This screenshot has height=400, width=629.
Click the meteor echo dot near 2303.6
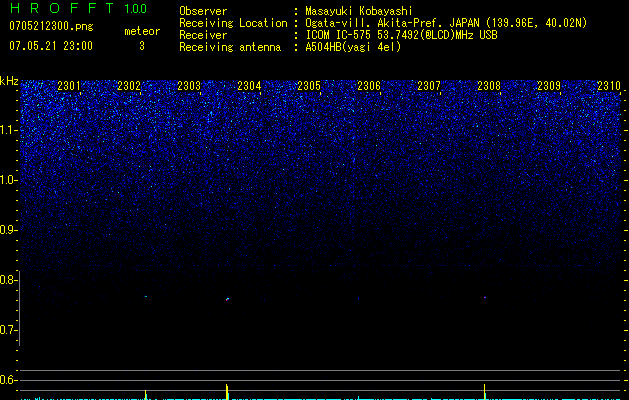click(x=227, y=299)
